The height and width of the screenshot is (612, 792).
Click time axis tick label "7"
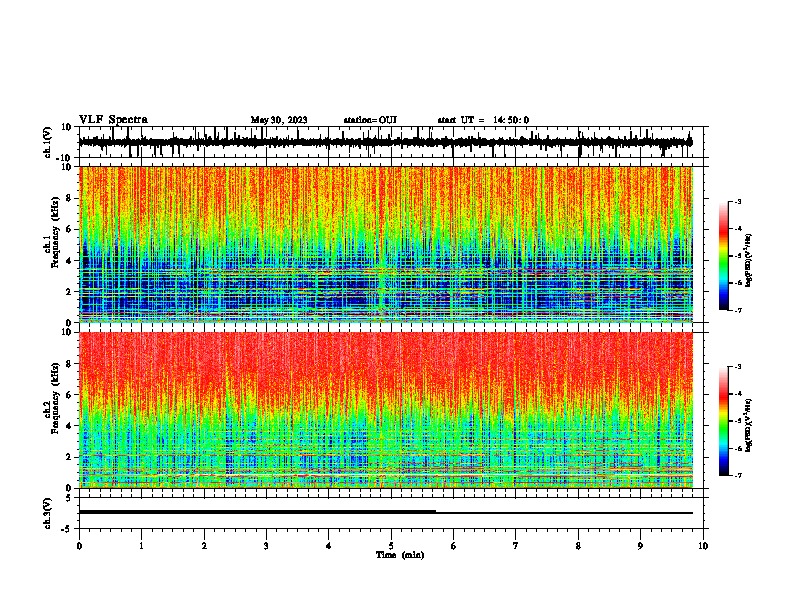click(x=516, y=546)
